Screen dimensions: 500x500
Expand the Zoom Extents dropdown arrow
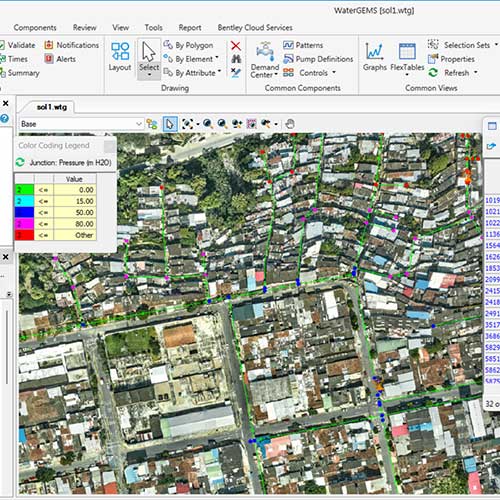[x=198, y=124]
